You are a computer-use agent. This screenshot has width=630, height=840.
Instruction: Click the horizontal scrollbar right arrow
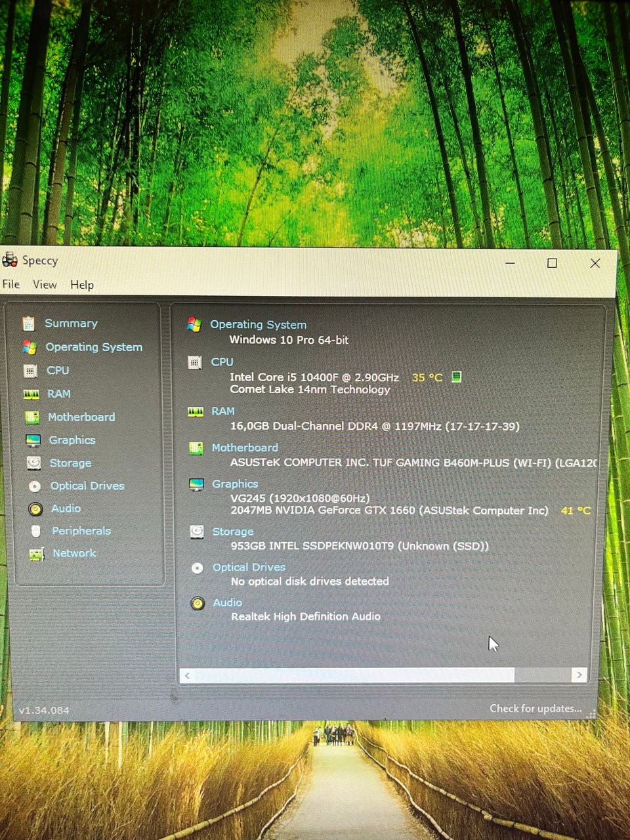click(579, 675)
